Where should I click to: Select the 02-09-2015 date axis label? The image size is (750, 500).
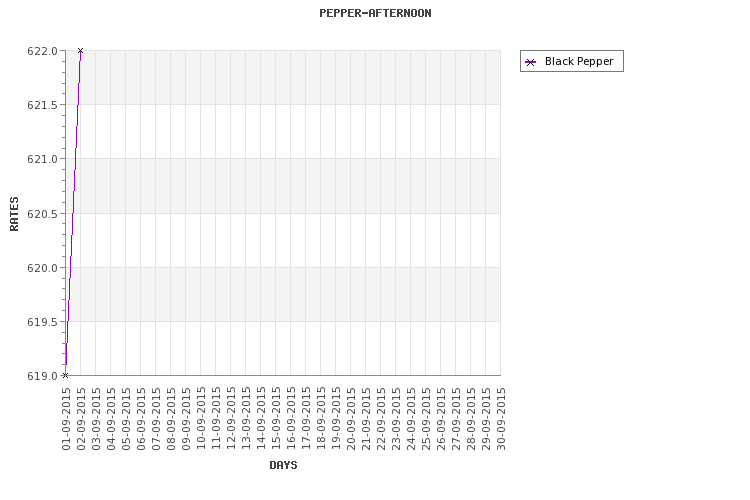pos(81,419)
